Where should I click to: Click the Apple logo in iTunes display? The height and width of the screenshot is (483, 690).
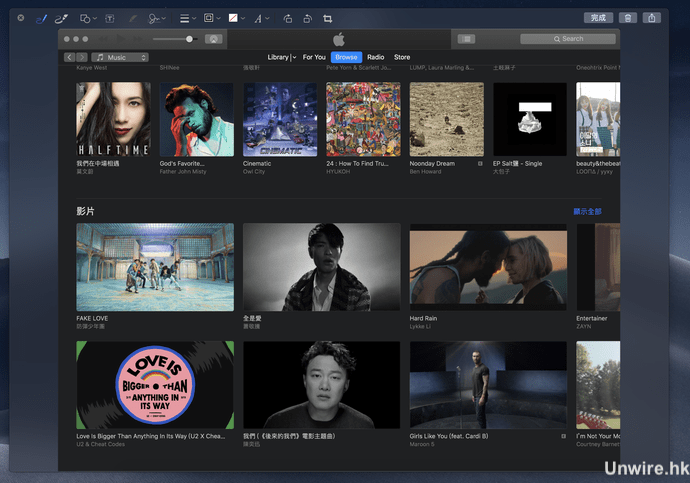[x=339, y=39]
